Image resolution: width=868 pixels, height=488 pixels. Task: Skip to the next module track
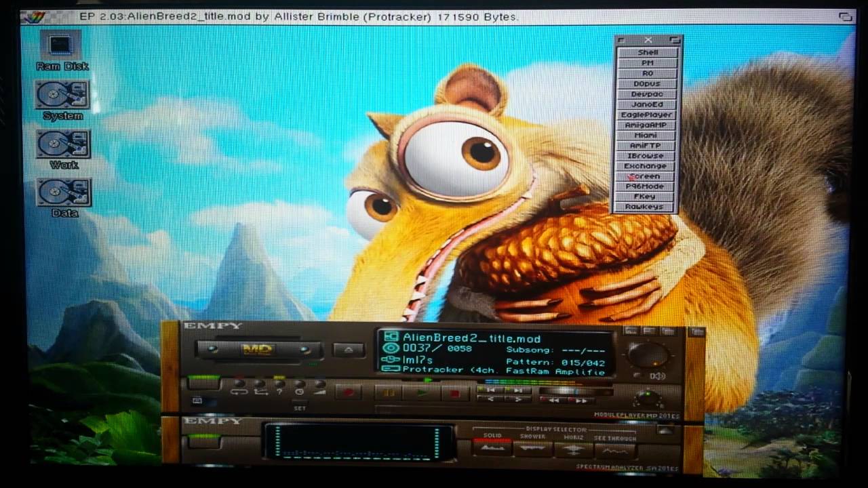pyautogui.click(x=517, y=390)
